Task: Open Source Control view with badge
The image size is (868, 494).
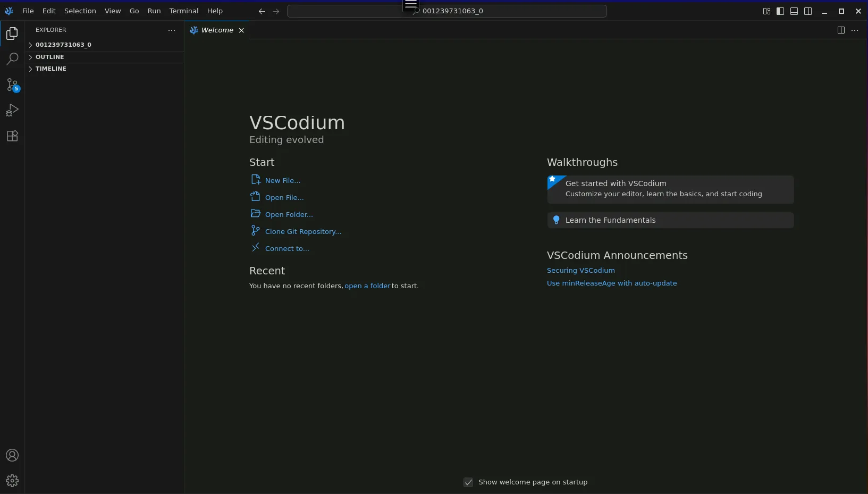Action: pyautogui.click(x=12, y=85)
